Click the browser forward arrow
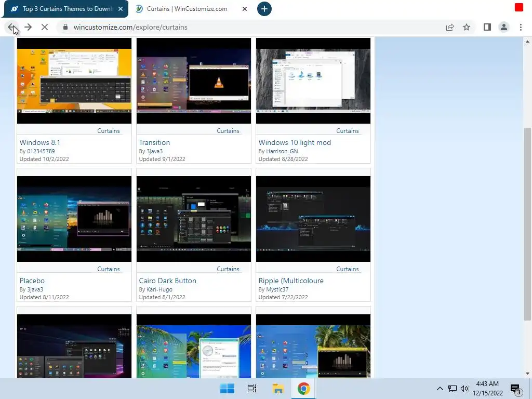532x399 pixels. tap(28, 27)
